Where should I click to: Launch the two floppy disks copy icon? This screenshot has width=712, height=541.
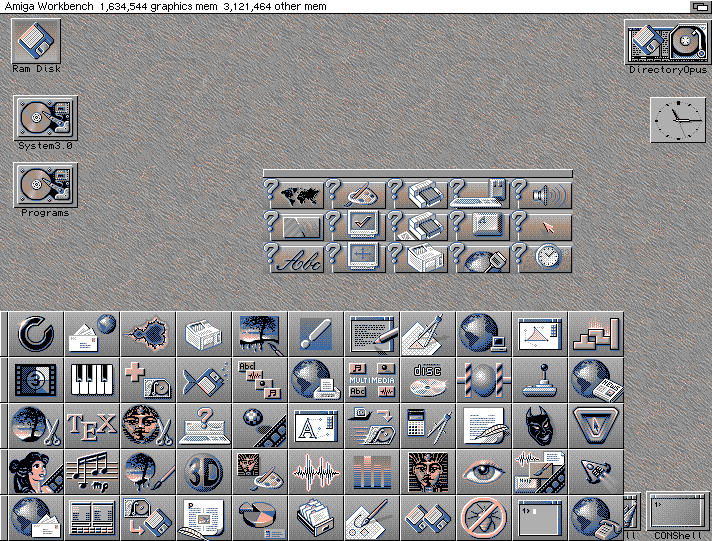(x=428, y=518)
